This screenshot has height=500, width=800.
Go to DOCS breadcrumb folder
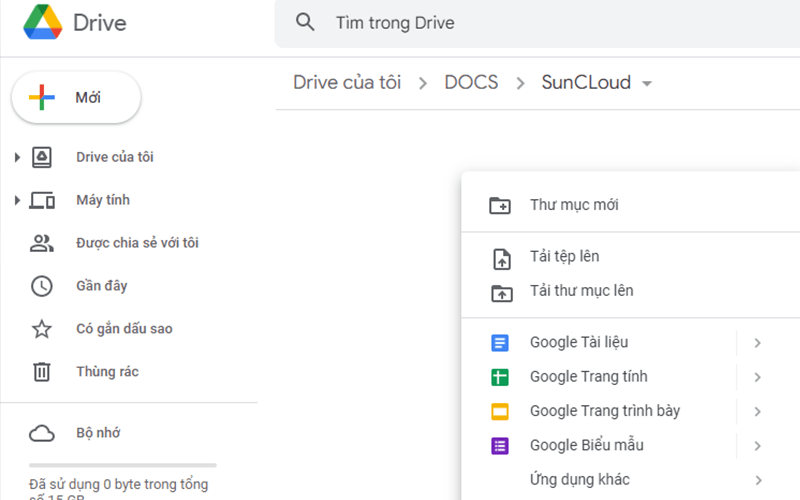click(471, 82)
